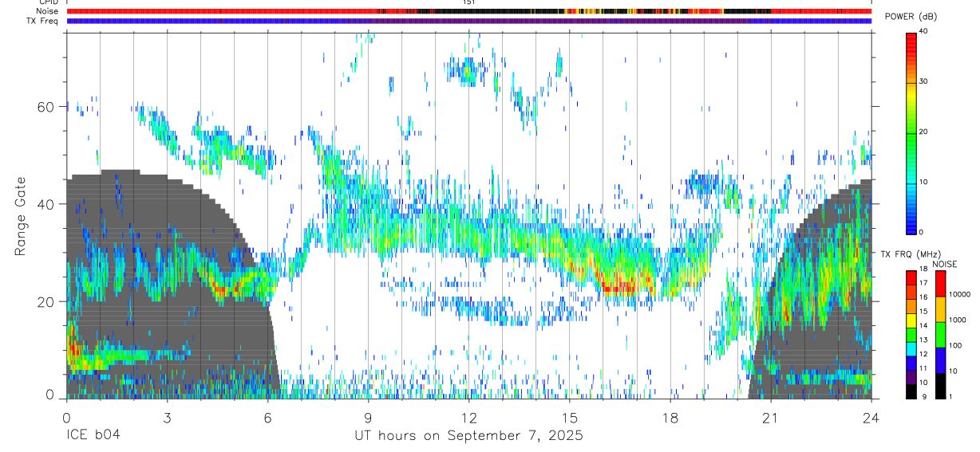Click the 0 label on POWER scale
The width and height of the screenshot is (980, 452).
922,233
